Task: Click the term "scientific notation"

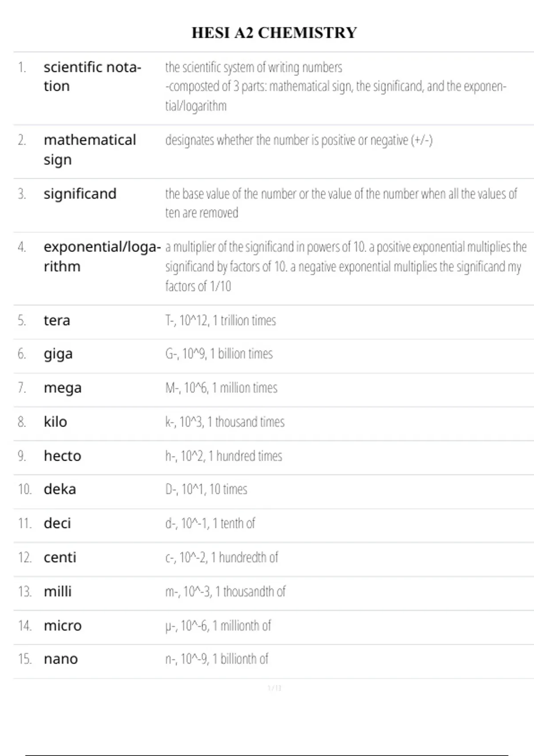Action: (92, 76)
